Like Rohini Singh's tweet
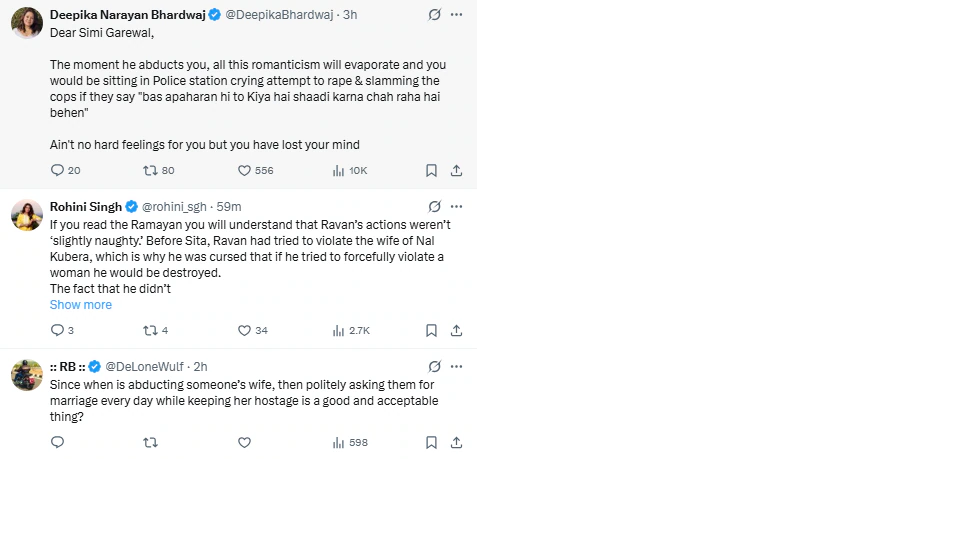 click(245, 331)
